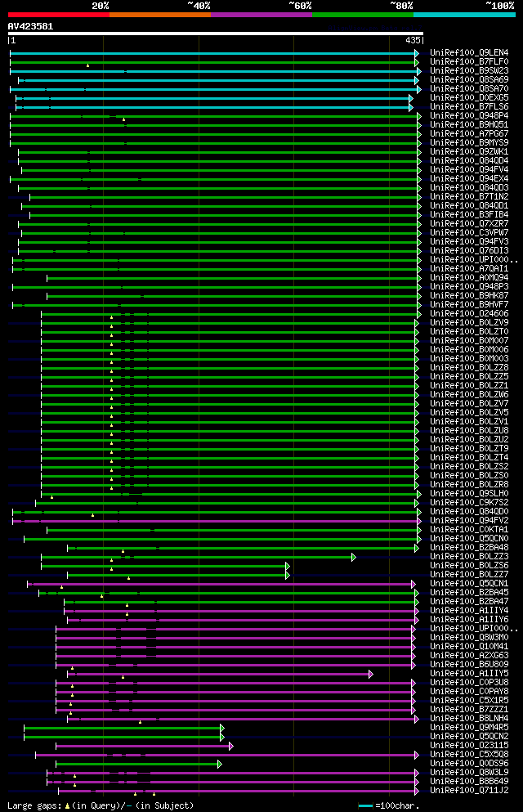Click the white query sequence bar under AV423581
This screenshot has width=523, height=812.
[x=216, y=34]
